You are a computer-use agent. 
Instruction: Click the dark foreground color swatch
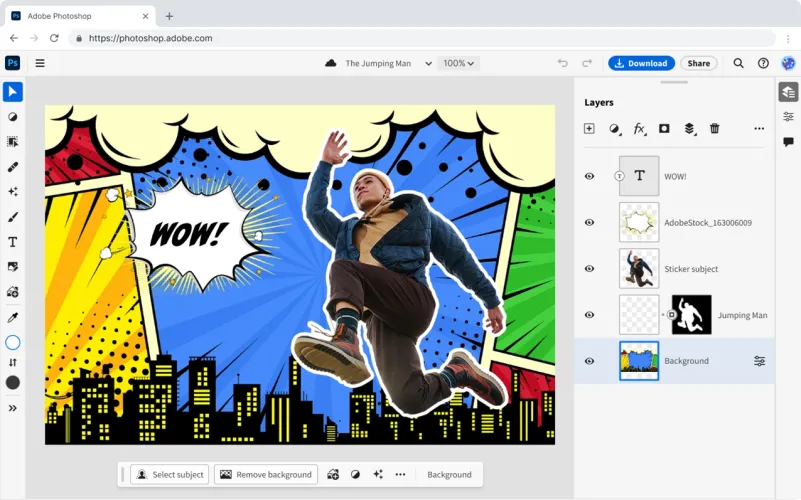tap(13, 382)
